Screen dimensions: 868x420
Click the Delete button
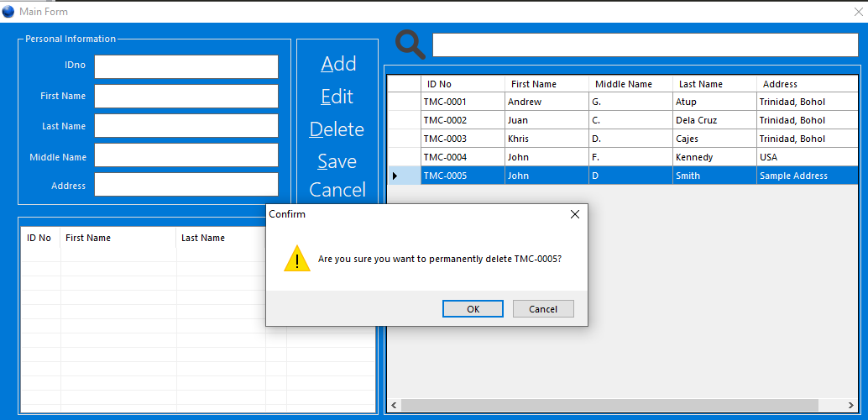[337, 129]
